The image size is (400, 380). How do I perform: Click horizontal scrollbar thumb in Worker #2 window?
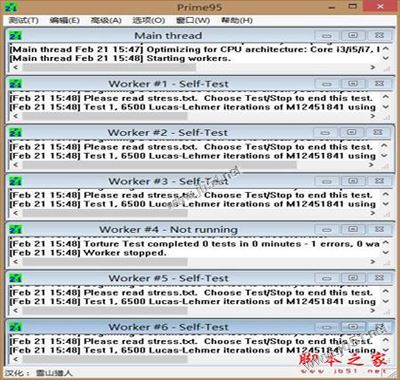pyautogui.click(x=159, y=165)
